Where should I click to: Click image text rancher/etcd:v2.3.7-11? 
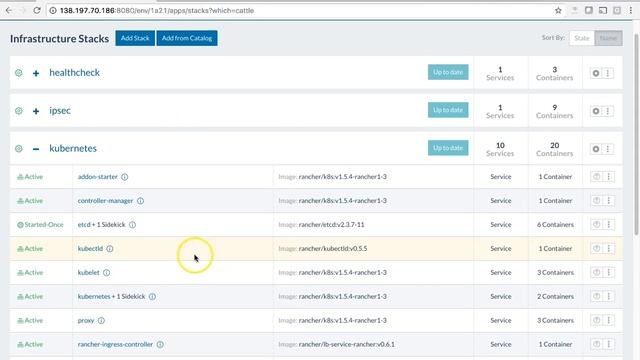[x=331, y=224]
